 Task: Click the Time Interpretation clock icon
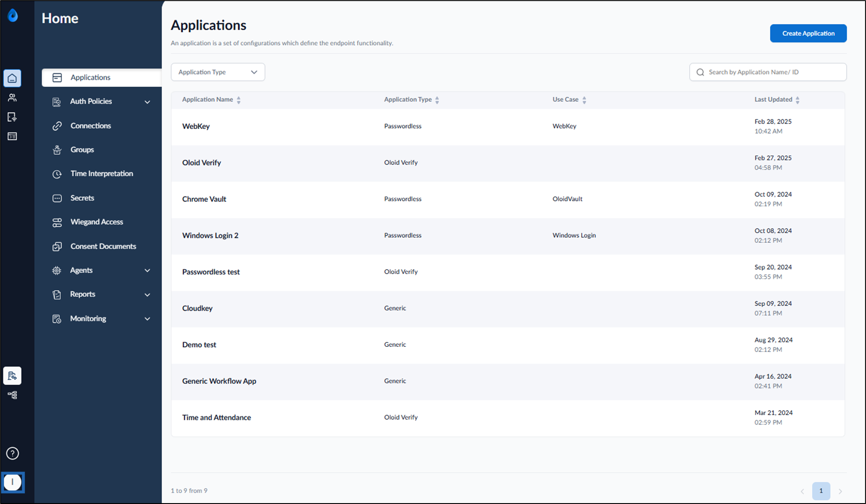pyautogui.click(x=57, y=174)
